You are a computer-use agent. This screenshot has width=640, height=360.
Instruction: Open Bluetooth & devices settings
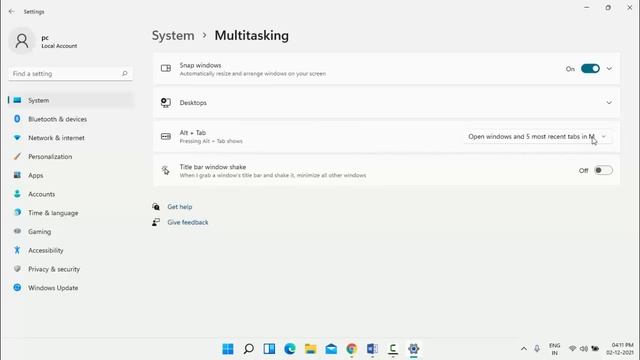[71, 119]
